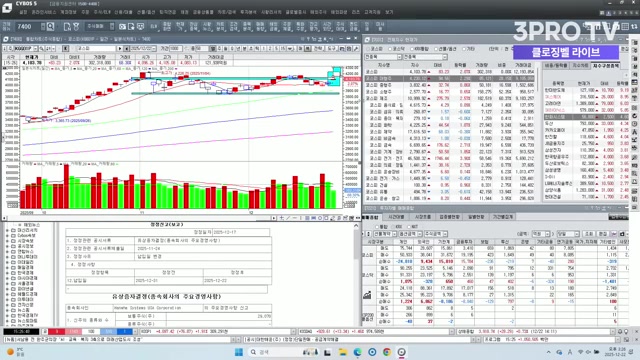The height and width of the screenshot is (360, 640).
Task: Click the camera capture icon in the main toolbar
Action: [122, 27]
